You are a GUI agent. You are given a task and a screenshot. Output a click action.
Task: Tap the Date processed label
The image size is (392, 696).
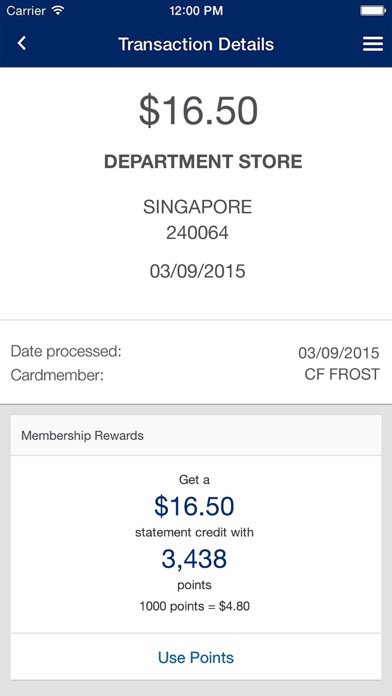coord(66,352)
